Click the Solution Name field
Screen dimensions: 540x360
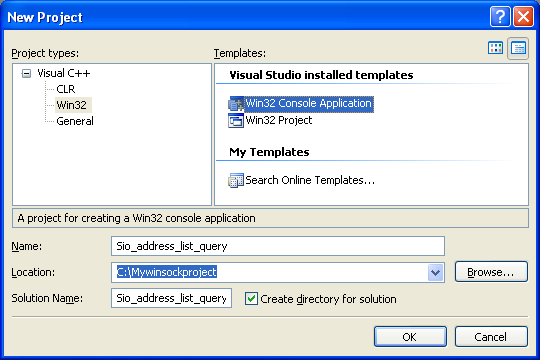pos(172,298)
